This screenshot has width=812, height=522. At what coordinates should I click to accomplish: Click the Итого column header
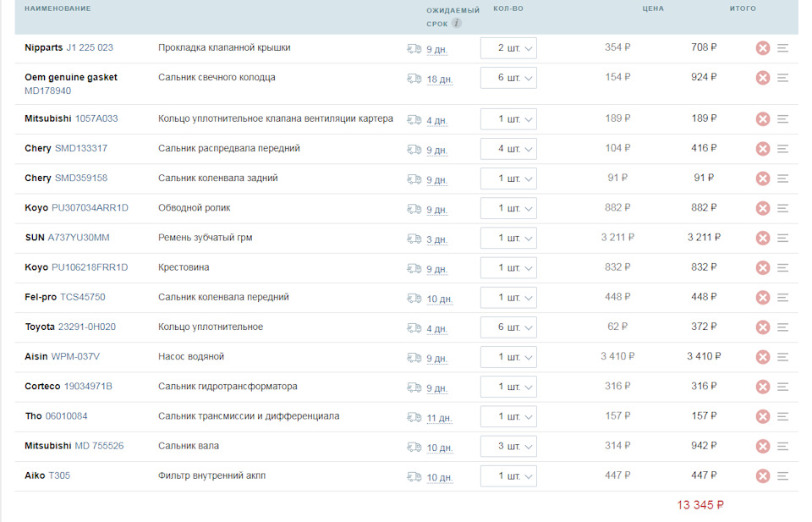click(x=743, y=8)
